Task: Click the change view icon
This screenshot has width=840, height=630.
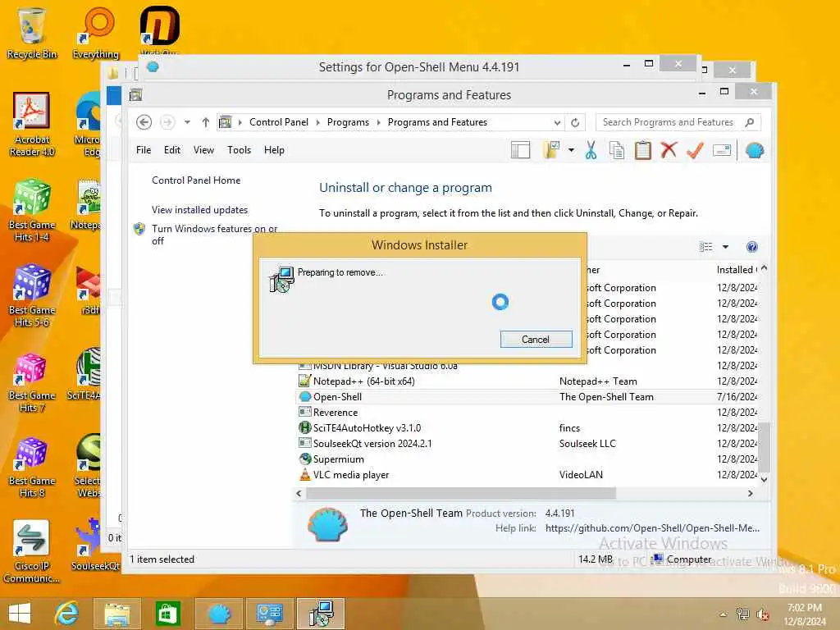Action: (x=705, y=247)
